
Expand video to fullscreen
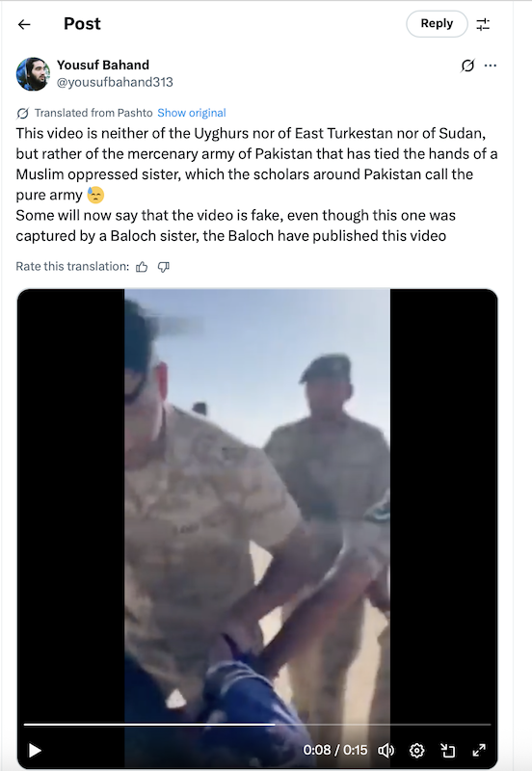pyautogui.click(x=479, y=751)
